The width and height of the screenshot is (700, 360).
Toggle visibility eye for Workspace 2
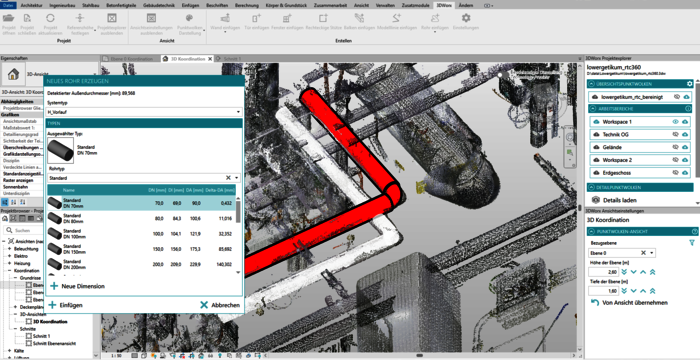tap(675, 160)
